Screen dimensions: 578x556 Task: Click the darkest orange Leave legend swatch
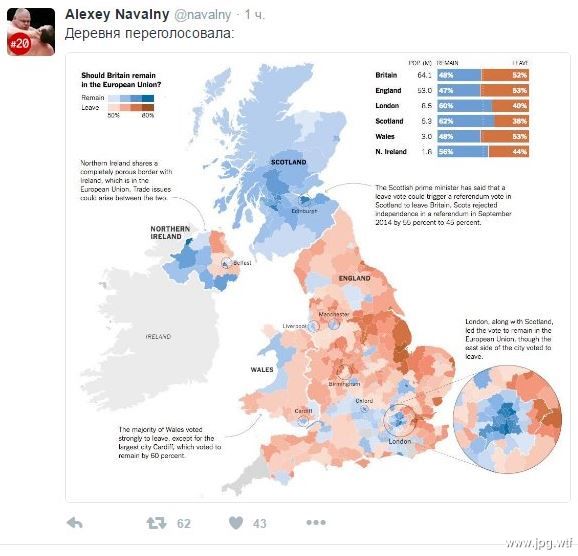coord(148,108)
